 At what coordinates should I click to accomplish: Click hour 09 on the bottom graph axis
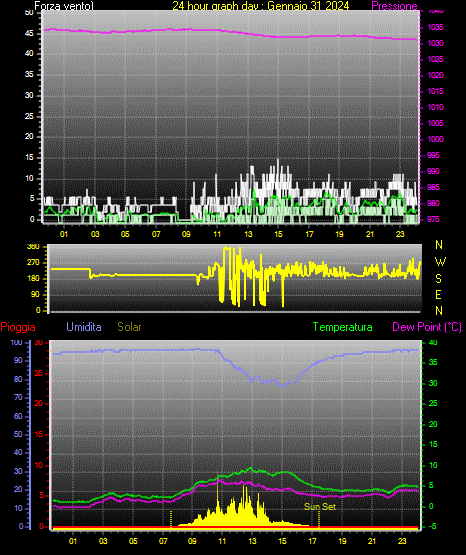pos(192,541)
